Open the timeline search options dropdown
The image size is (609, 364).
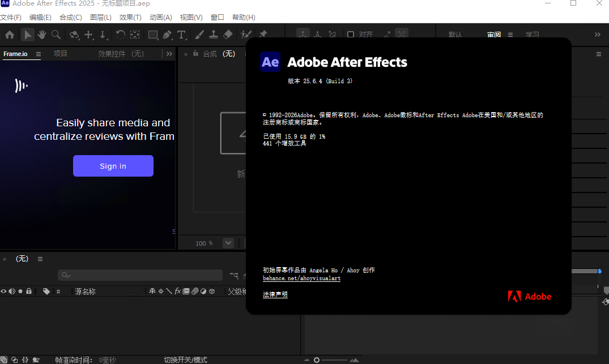[66, 275]
